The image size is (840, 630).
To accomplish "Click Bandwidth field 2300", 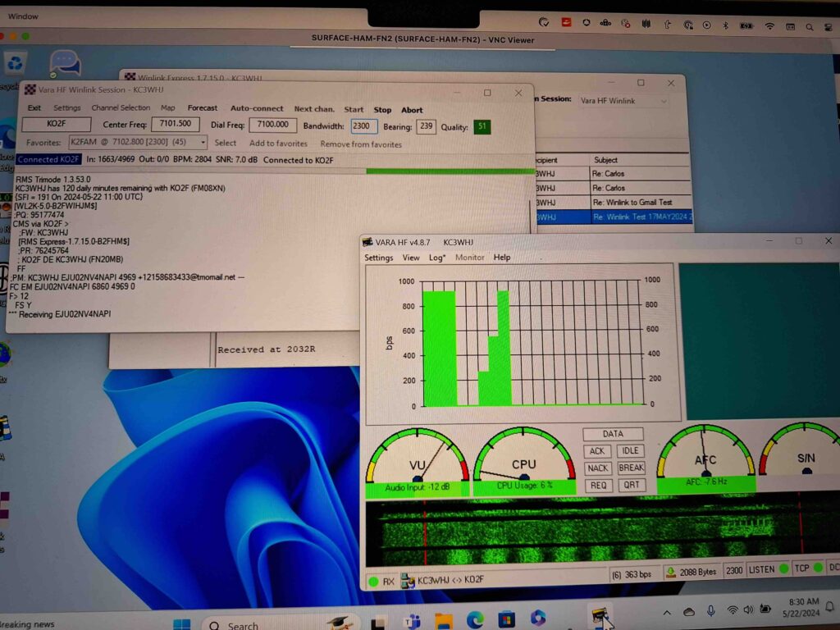I will [363, 126].
